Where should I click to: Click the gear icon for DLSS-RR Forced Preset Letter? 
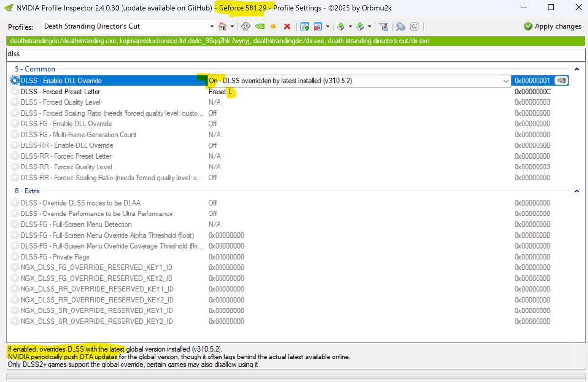(14, 156)
